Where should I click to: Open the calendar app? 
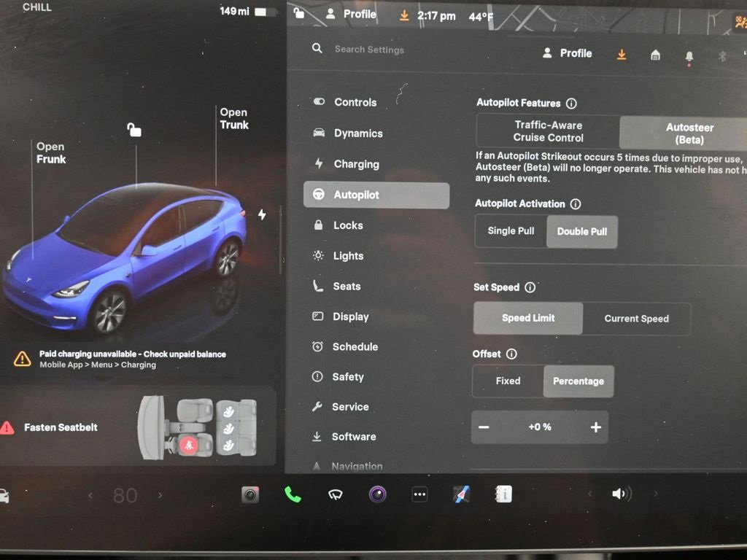(x=503, y=494)
